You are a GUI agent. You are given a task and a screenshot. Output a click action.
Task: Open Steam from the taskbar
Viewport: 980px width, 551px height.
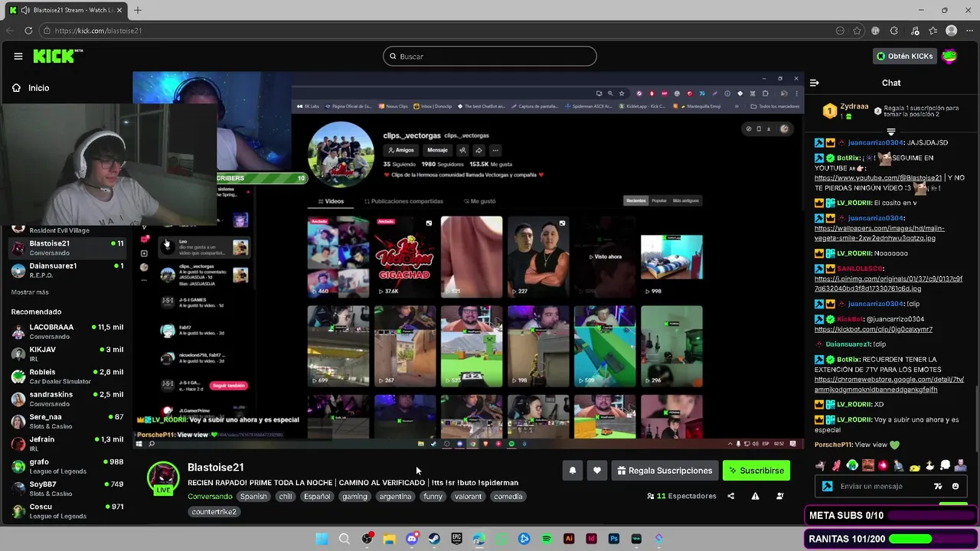click(x=434, y=539)
